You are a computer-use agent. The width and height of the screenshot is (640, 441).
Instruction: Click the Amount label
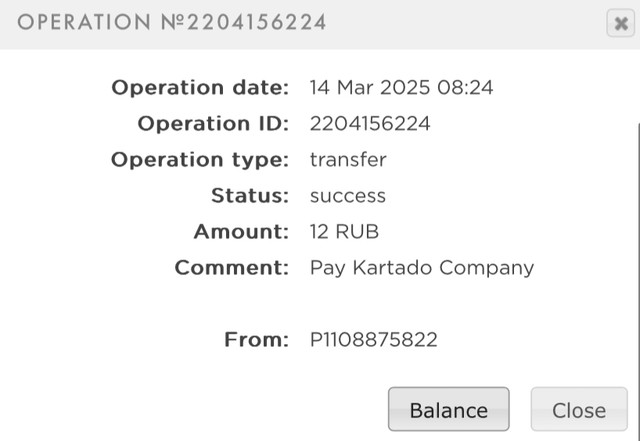click(241, 232)
